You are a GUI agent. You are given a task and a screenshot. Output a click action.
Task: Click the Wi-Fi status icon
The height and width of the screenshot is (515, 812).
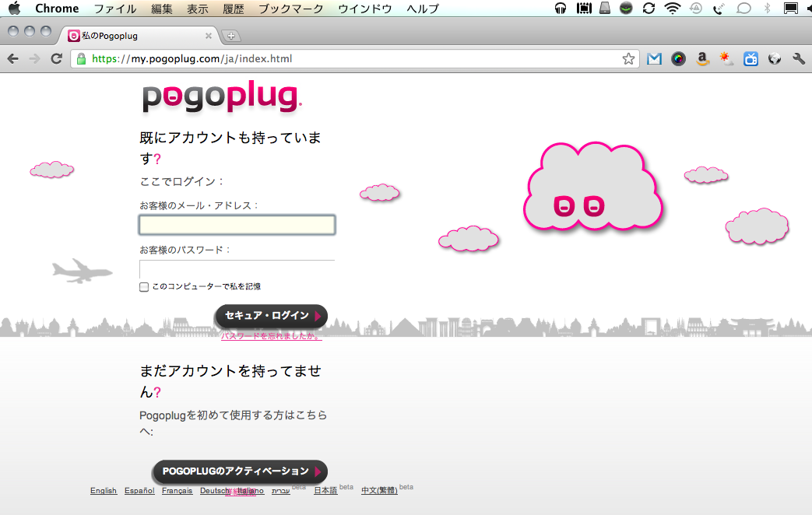[x=672, y=9]
